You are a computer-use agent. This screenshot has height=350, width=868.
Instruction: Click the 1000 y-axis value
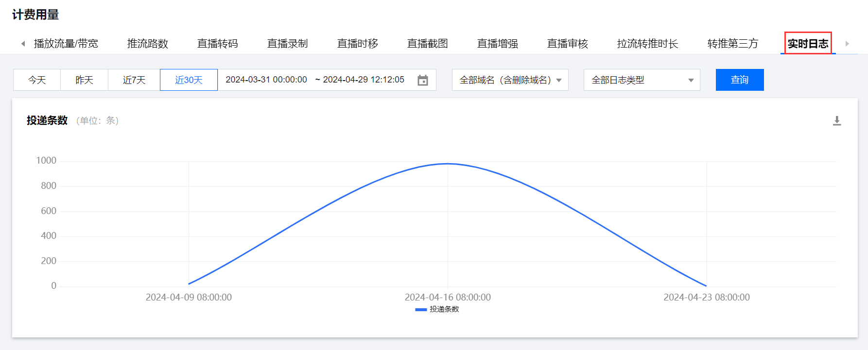point(46,161)
